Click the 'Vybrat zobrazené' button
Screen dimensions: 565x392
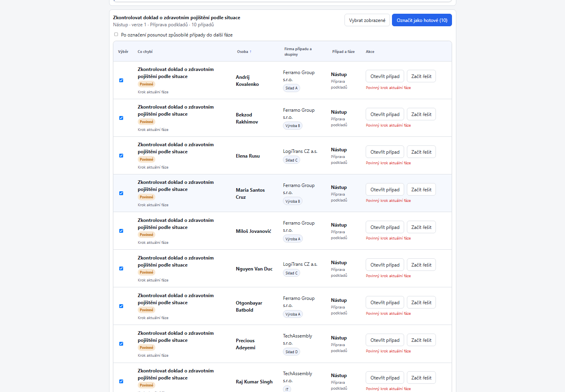[367, 20]
